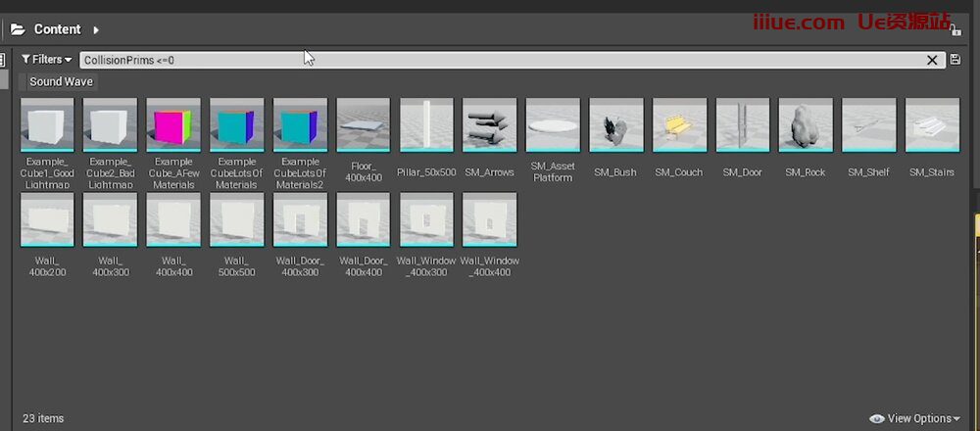Toggle the sources panel button at left edge
980x431 pixels.
(2, 60)
